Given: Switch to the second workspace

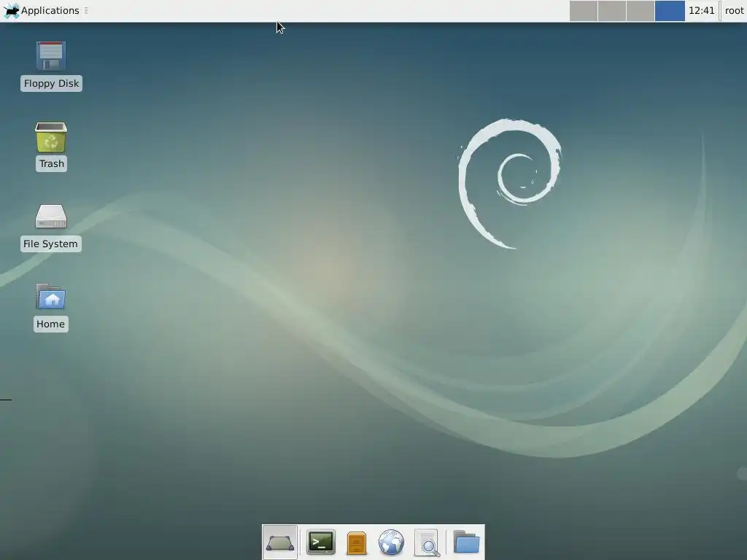Looking at the screenshot, I should coord(612,11).
